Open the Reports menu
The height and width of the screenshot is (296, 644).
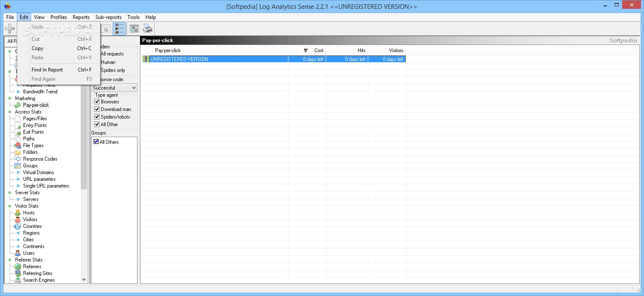tap(81, 17)
